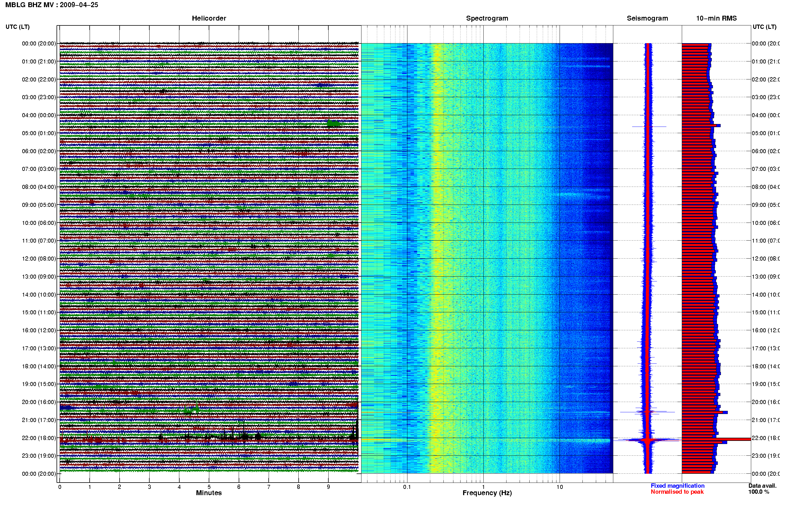Viewport: 812px width, 508px height.
Task: Click the left '11:00 (07:00)' time label
Action: (x=39, y=241)
